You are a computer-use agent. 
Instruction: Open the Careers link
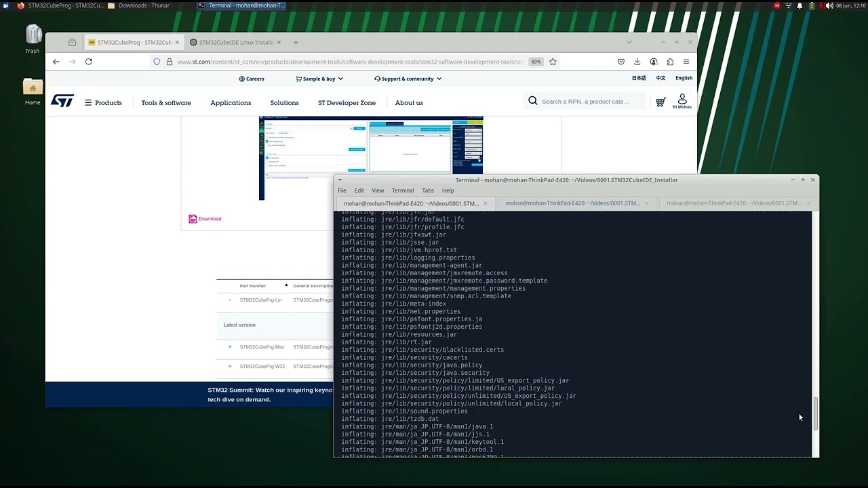click(x=252, y=79)
